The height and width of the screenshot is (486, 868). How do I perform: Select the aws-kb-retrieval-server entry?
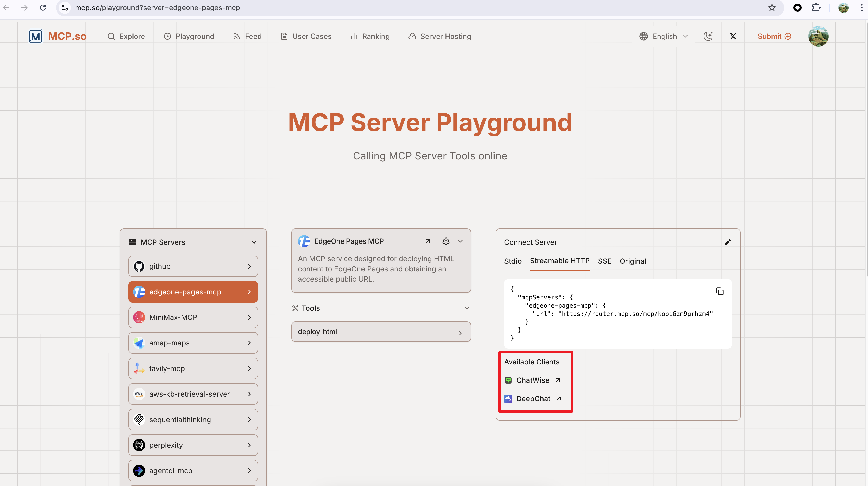click(193, 394)
